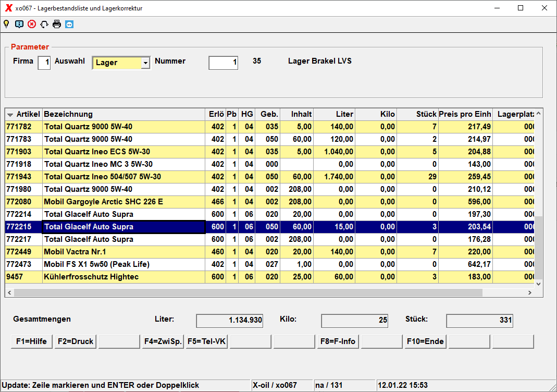The width and height of the screenshot is (557, 392).
Task: Click the Erlö column header
Action: pyautogui.click(x=216, y=115)
